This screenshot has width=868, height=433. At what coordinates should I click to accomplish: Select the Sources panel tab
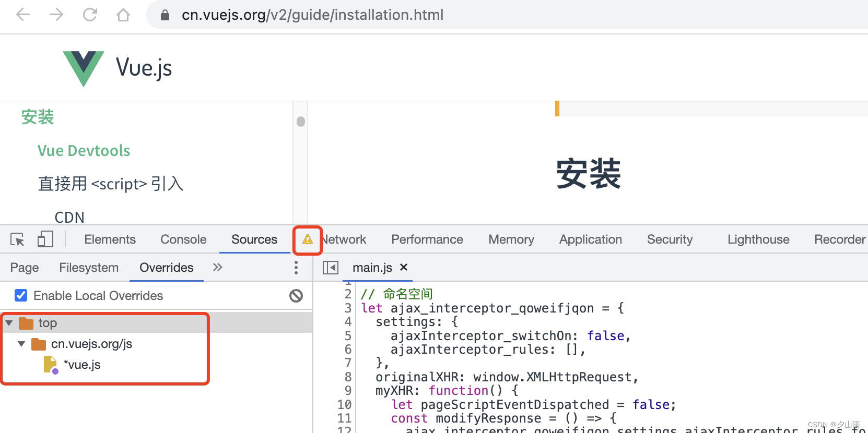point(254,239)
